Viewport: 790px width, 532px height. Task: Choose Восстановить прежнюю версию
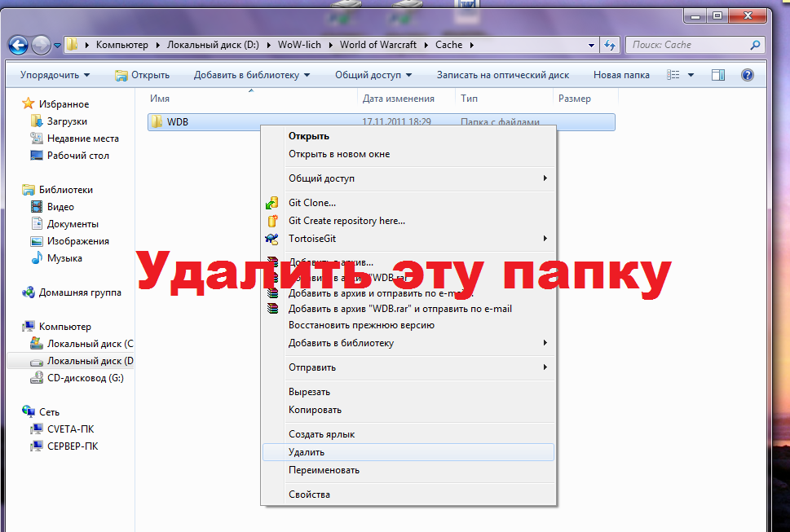(x=408, y=325)
